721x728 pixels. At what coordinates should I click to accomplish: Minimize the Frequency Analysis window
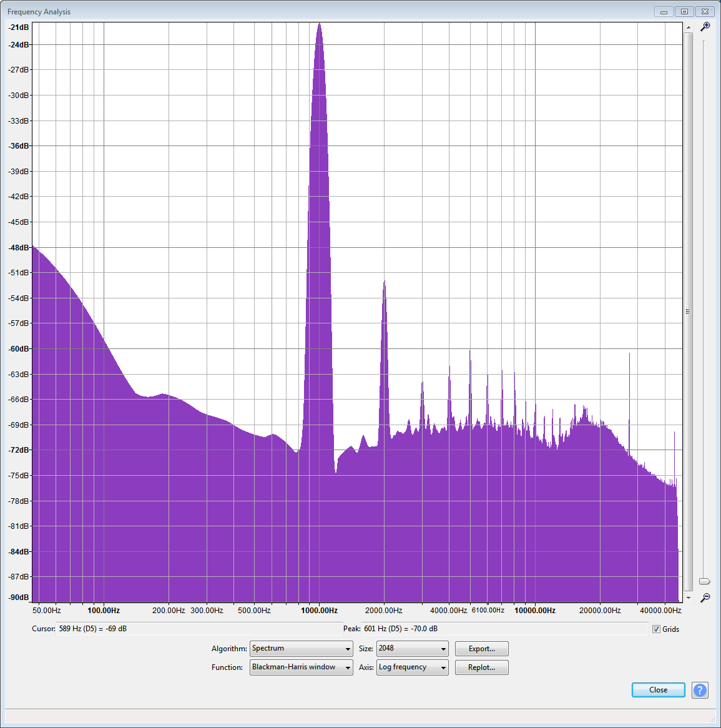coord(664,12)
